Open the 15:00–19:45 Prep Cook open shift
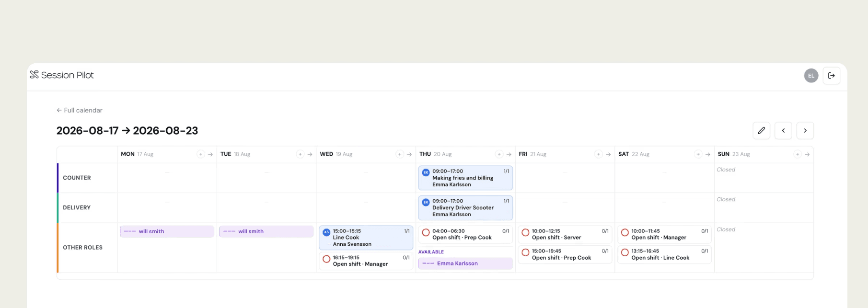 click(x=565, y=254)
